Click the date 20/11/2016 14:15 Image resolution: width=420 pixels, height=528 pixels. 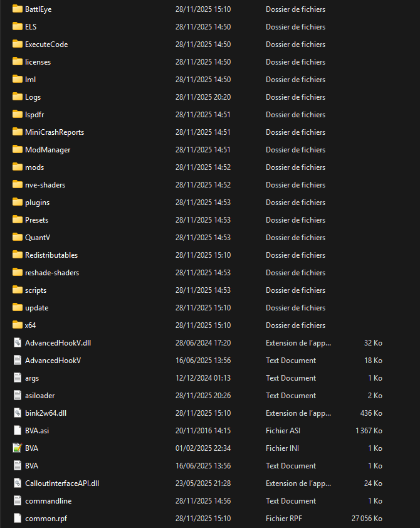pos(203,431)
